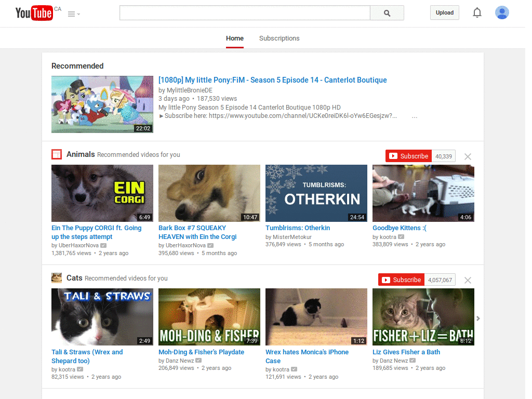
Task: Open the account avatar menu
Action: (x=502, y=12)
